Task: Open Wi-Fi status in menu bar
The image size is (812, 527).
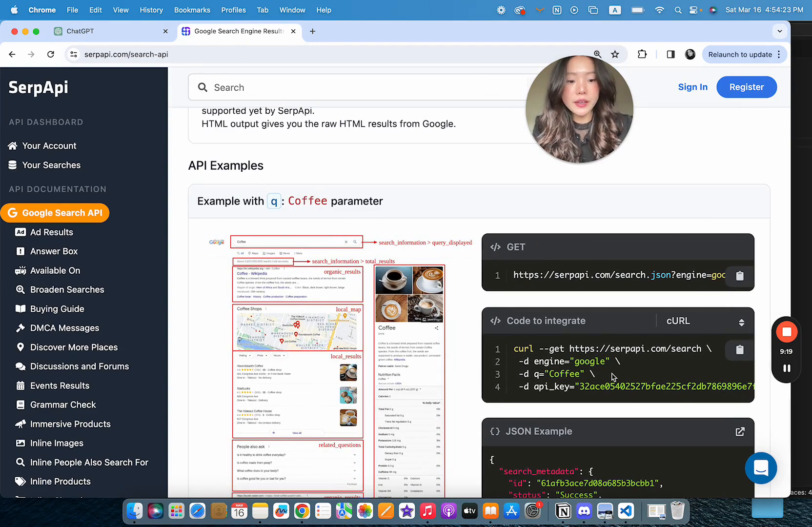Action: coord(659,10)
